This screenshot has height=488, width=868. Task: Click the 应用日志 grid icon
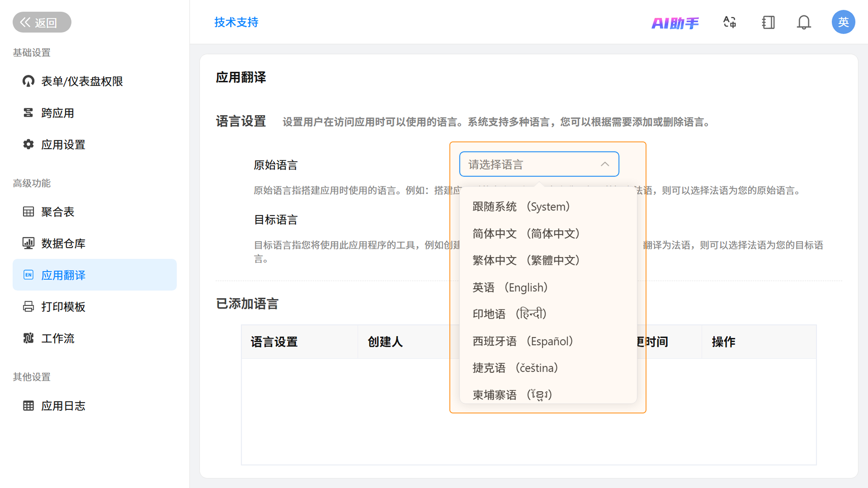pos(28,406)
